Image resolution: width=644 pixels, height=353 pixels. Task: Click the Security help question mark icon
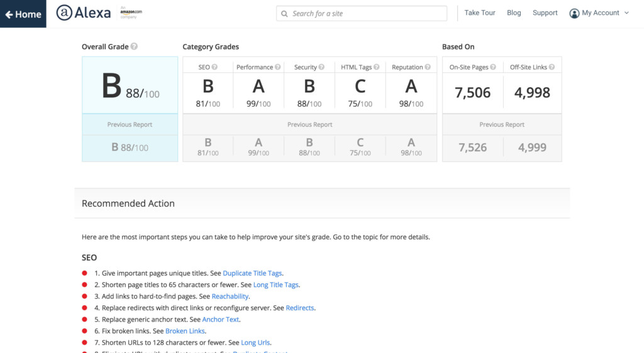click(x=322, y=67)
